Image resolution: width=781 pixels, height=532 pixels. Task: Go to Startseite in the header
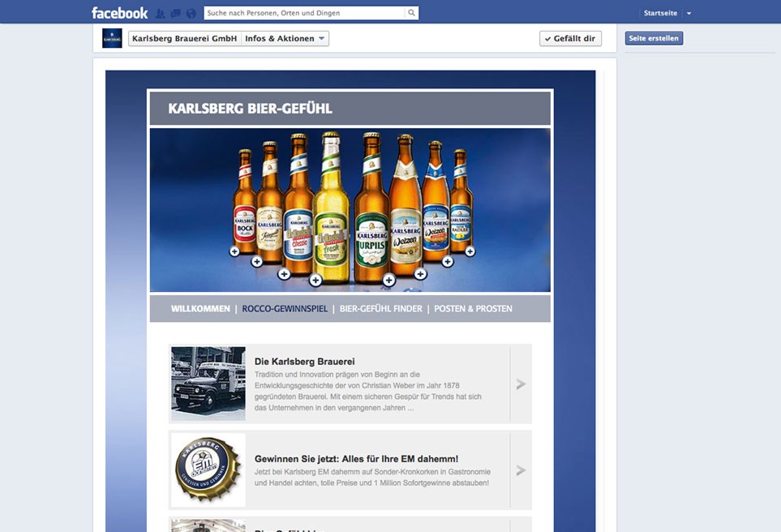660,14
